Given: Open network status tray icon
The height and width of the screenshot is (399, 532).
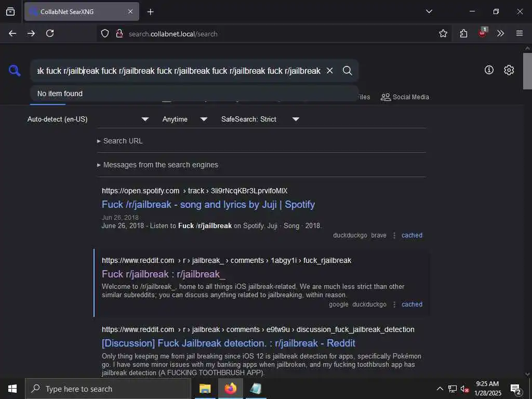Looking at the screenshot, I should tap(453, 389).
